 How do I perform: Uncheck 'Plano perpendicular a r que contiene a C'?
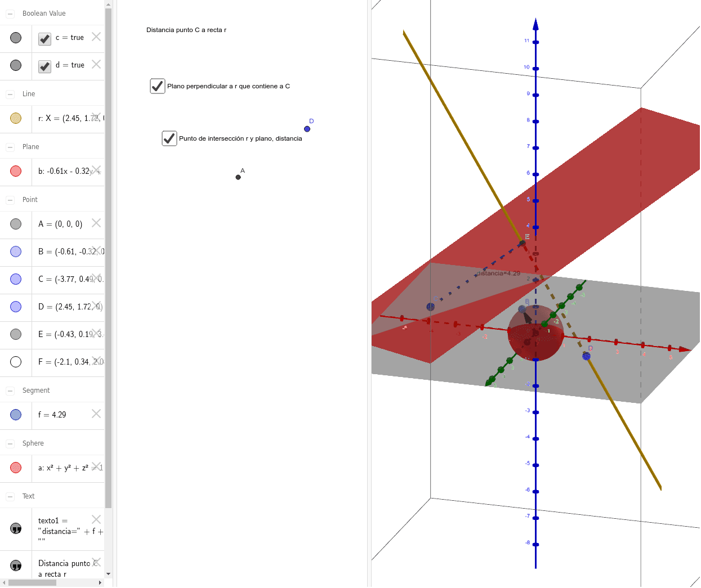[x=158, y=86]
